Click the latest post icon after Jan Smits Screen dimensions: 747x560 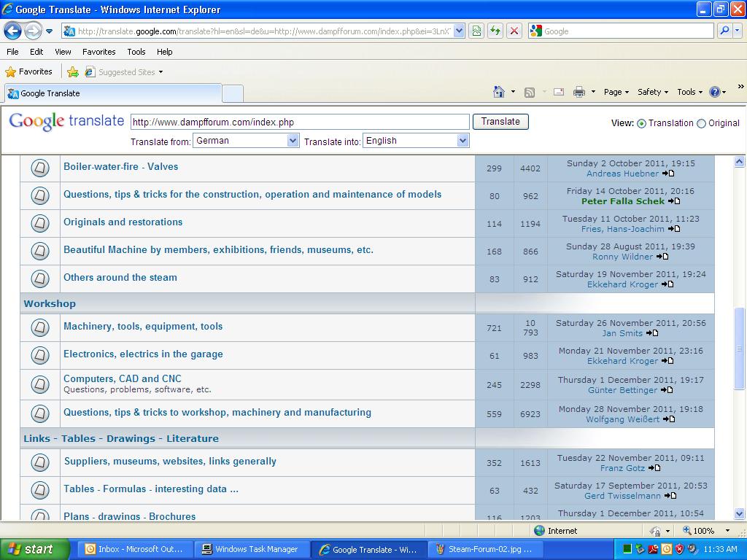point(652,332)
